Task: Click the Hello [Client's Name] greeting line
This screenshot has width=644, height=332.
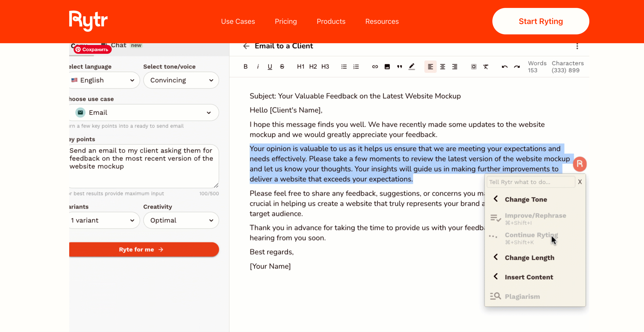Action: tap(286, 110)
